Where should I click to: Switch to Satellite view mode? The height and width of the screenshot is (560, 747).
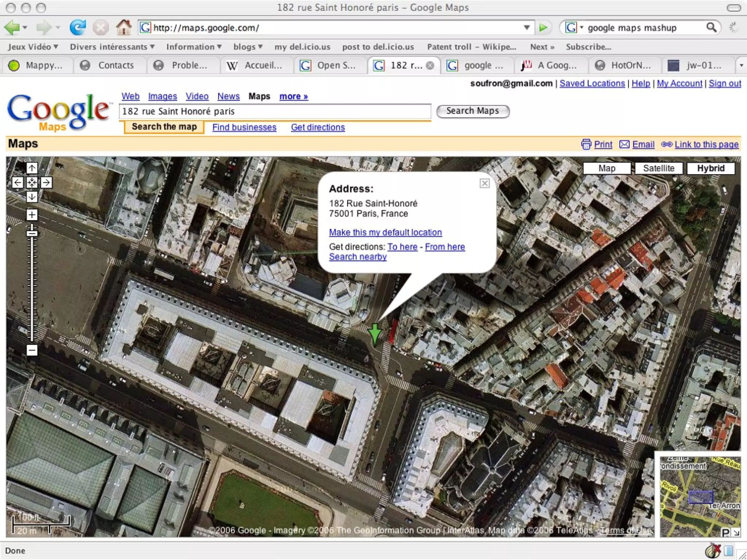pyautogui.click(x=658, y=168)
